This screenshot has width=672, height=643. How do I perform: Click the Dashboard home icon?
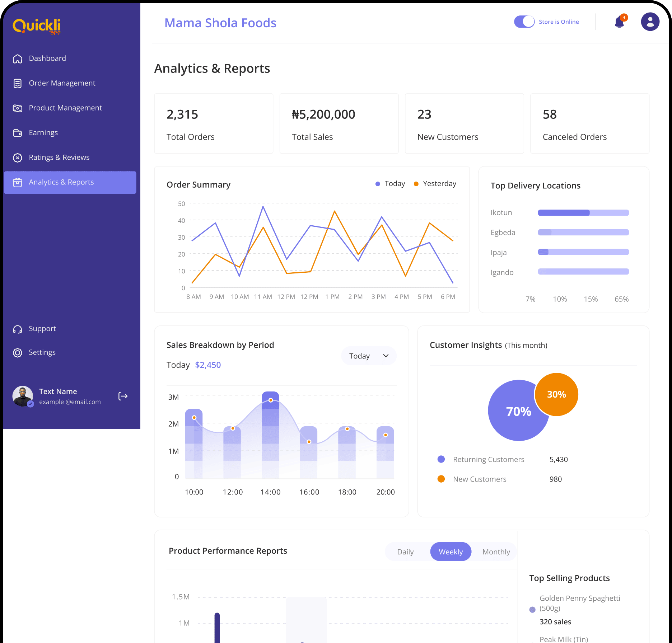point(18,59)
